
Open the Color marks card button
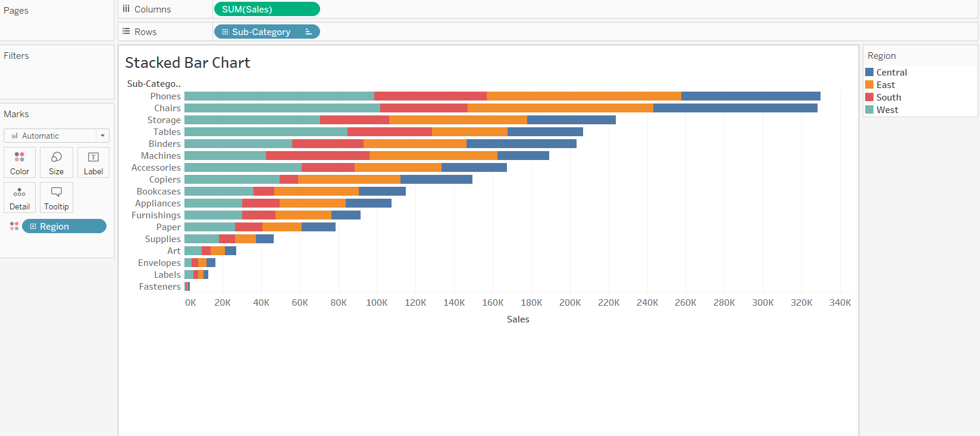20,162
